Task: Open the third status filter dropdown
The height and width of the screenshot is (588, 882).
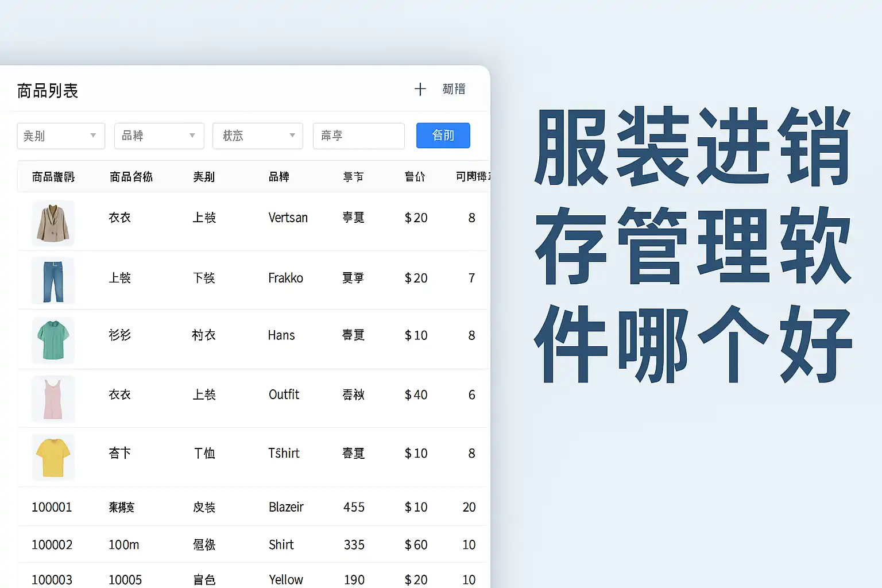Action: [257, 136]
